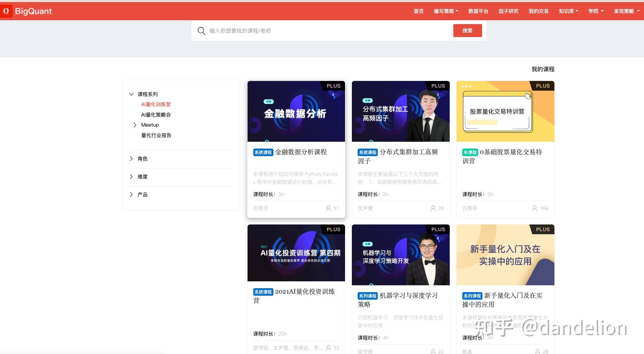Open the 我的课程 link
Image resolution: width=644 pixels, height=354 pixels.
pyautogui.click(x=543, y=69)
